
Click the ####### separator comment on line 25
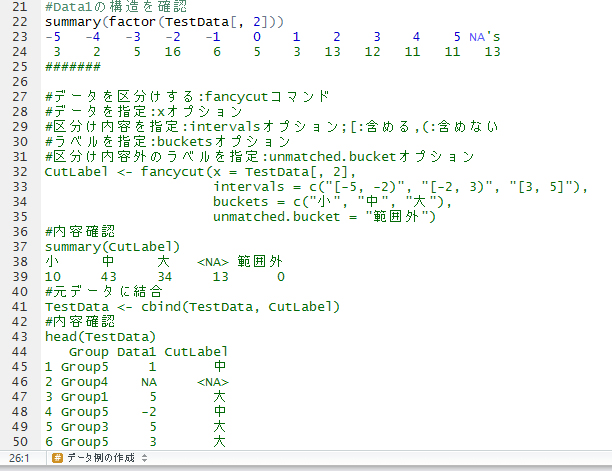(73, 67)
